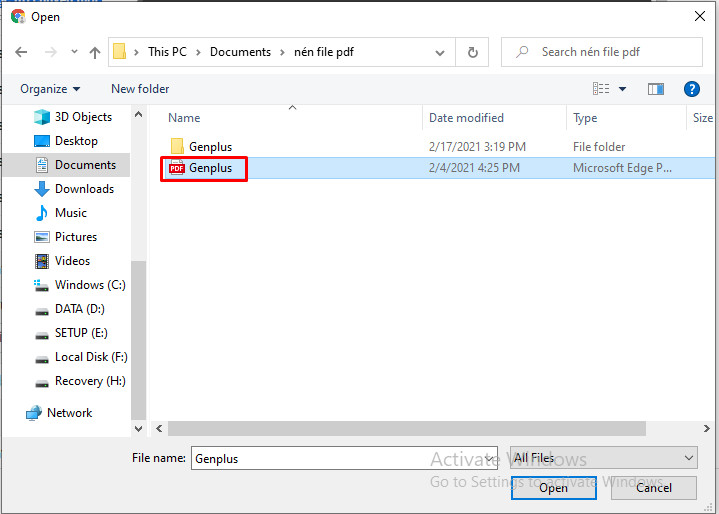Viewport: 719px width, 514px height.
Task: Open the address bar history dropdown
Action: coord(440,52)
